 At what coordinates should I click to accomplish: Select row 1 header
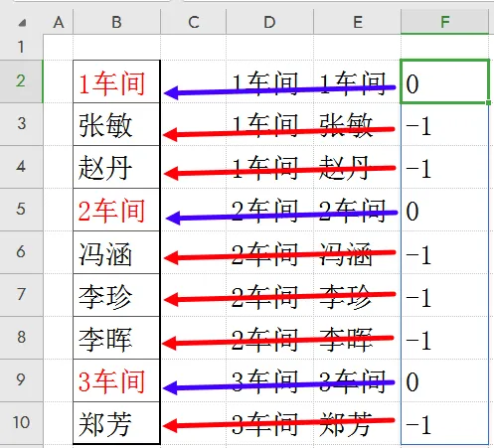[21, 47]
